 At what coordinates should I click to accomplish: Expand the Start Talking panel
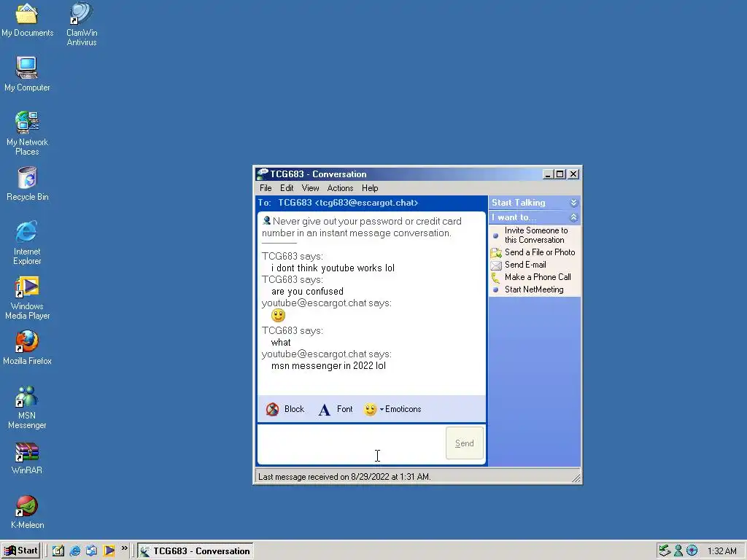pos(573,203)
